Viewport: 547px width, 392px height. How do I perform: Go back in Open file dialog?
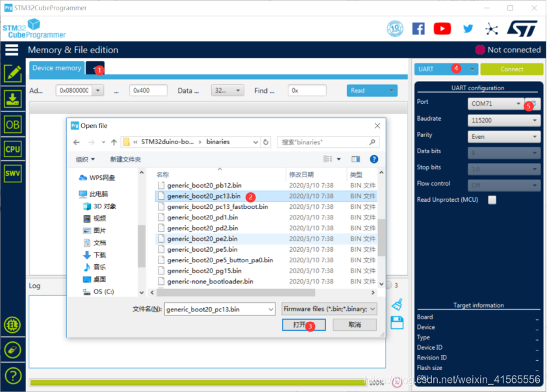[x=77, y=142]
